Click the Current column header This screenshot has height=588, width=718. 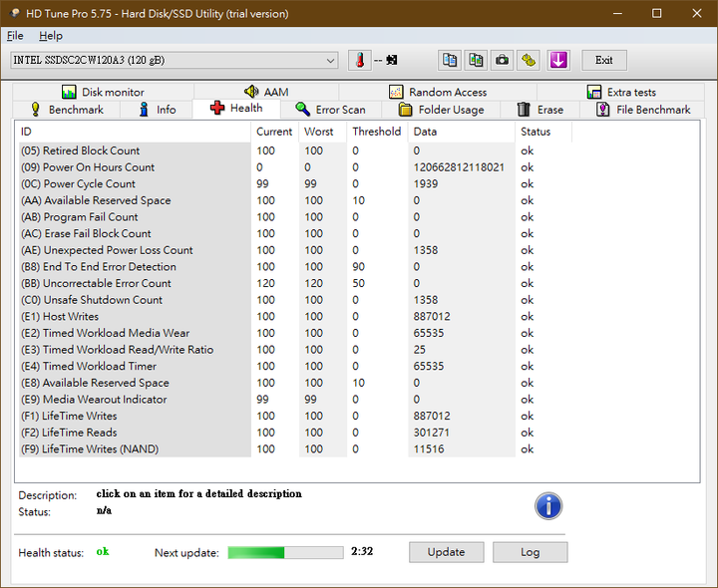[274, 132]
